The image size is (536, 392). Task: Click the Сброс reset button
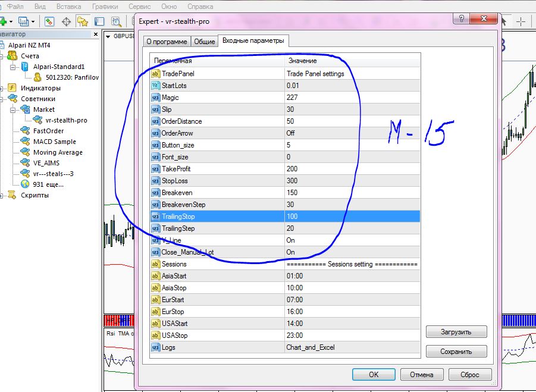point(470,375)
